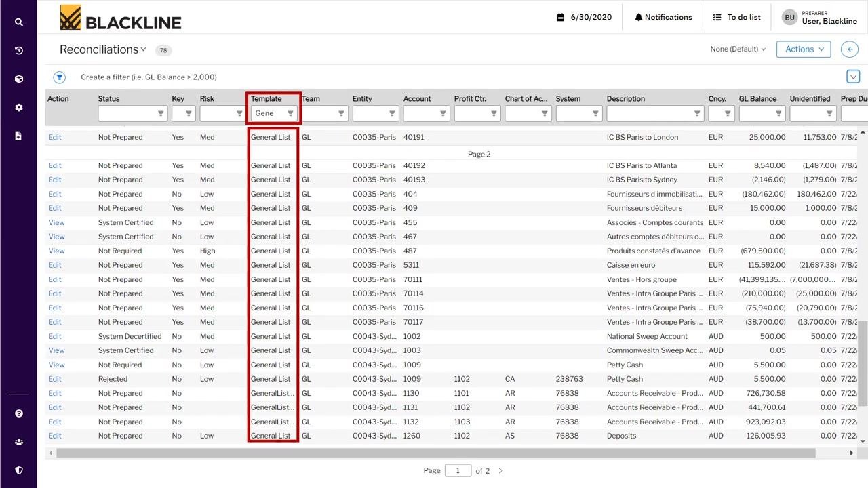The width and height of the screenshot is (868, 488).
Task: Open the cube modules icon in the sidebar
Action: pos(18,79)
